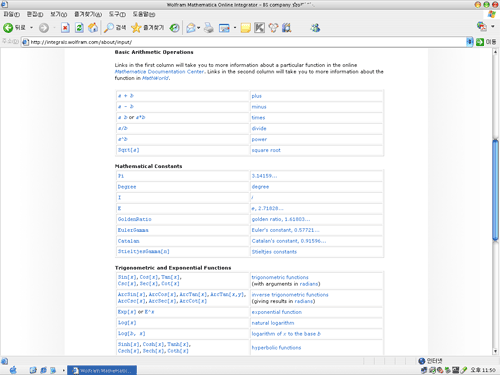Viewport: 500px width, 375px height.
Task: Open the 도구 (Tools) menu
Action: 117,14
